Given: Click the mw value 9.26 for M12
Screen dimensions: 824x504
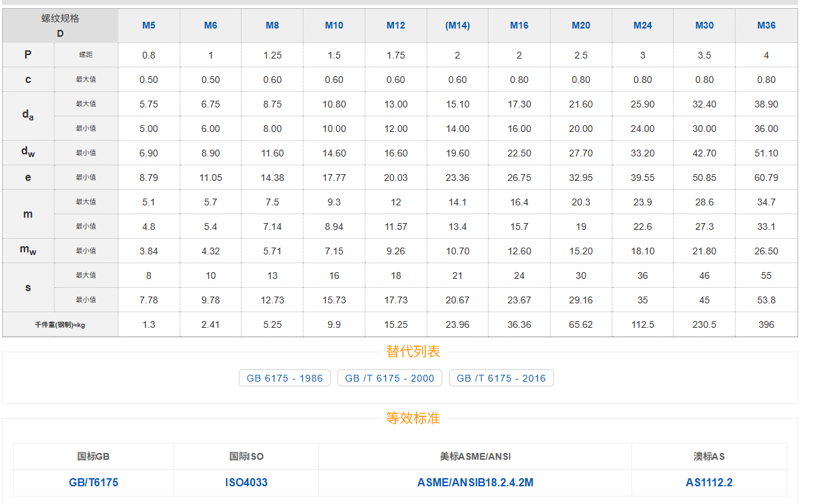Looking at the screenshot, I should [396, 251].
